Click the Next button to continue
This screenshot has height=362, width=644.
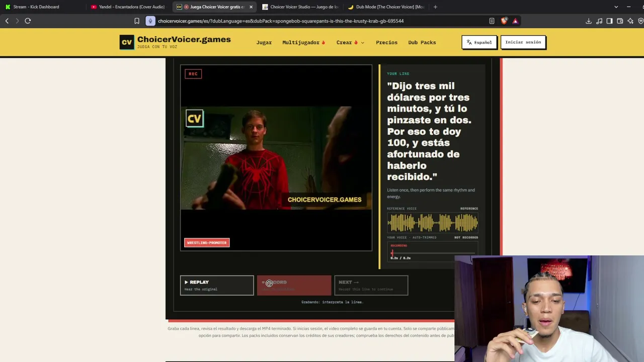(x=371, y=285)
